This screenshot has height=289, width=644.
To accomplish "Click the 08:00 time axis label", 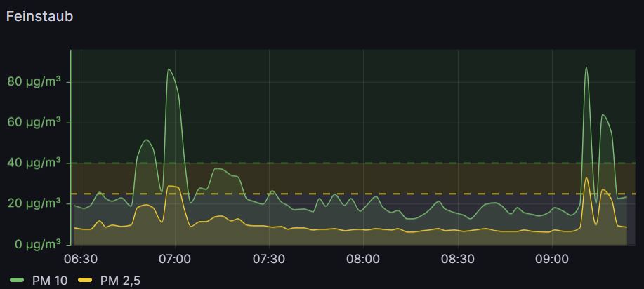I will [364, 260].
